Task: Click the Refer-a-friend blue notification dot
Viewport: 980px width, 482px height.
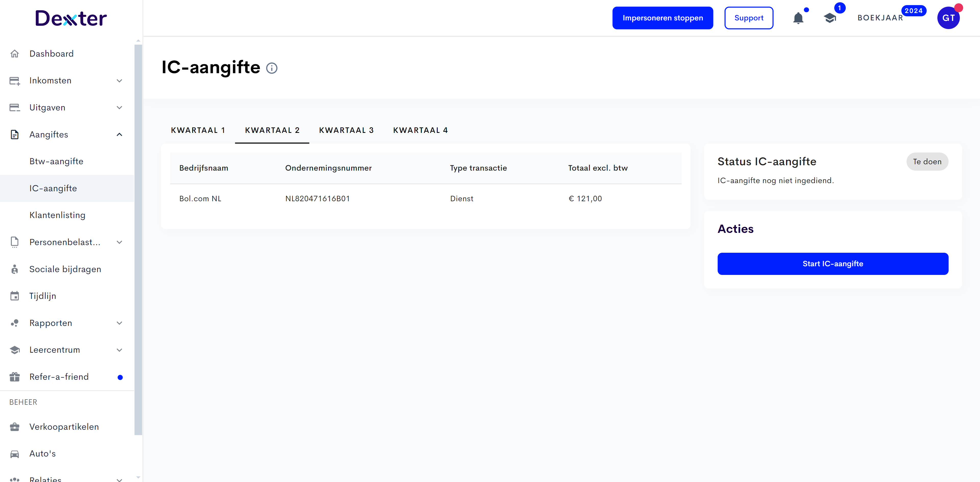Action: coord(120,377)
